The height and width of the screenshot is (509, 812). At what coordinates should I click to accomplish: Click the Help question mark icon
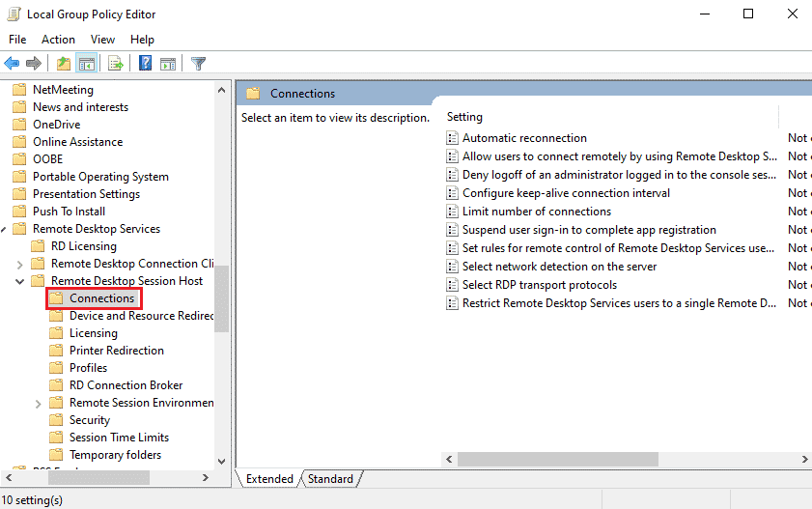146,64
